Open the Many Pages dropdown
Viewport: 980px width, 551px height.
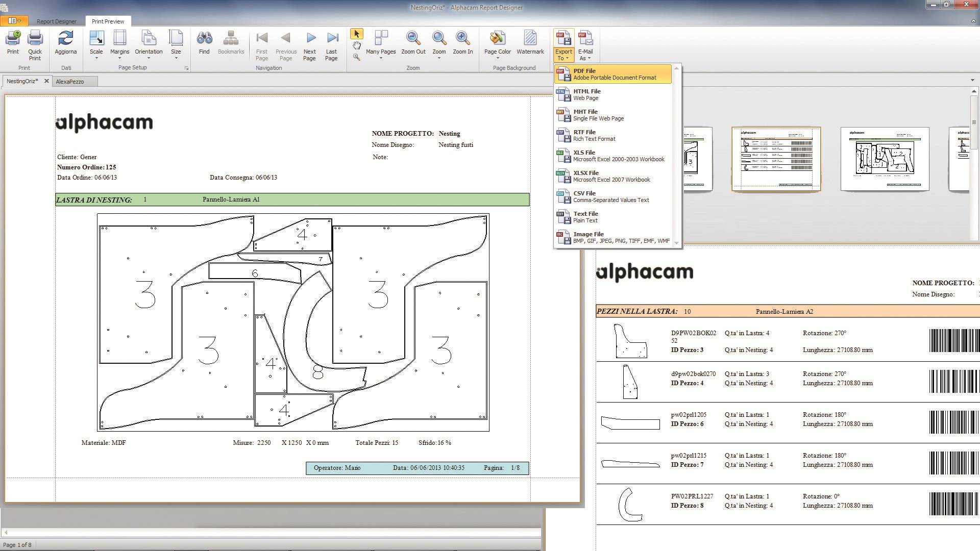(381, 45)
